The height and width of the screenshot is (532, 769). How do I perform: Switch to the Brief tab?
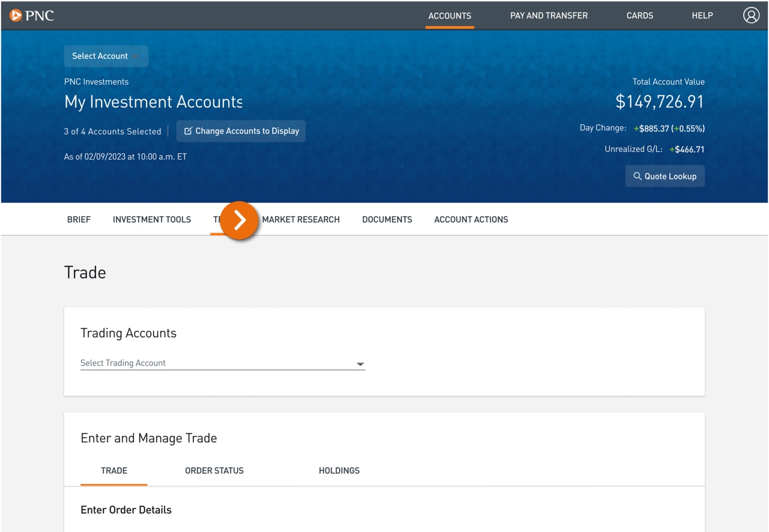click(79, 219)
